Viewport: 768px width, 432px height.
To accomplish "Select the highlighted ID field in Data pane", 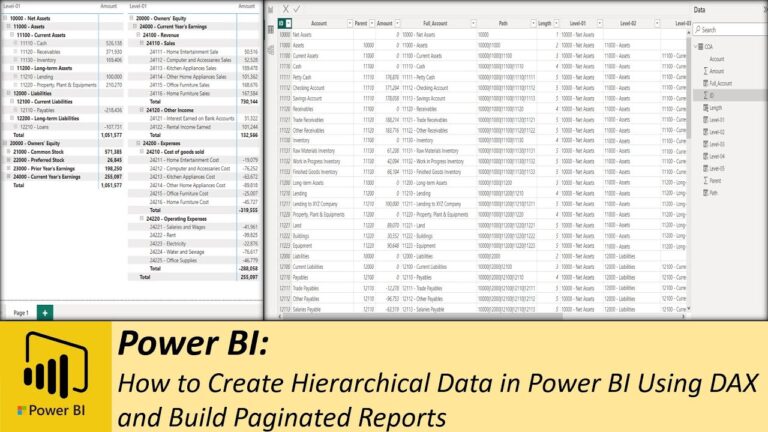I will 730,96.
